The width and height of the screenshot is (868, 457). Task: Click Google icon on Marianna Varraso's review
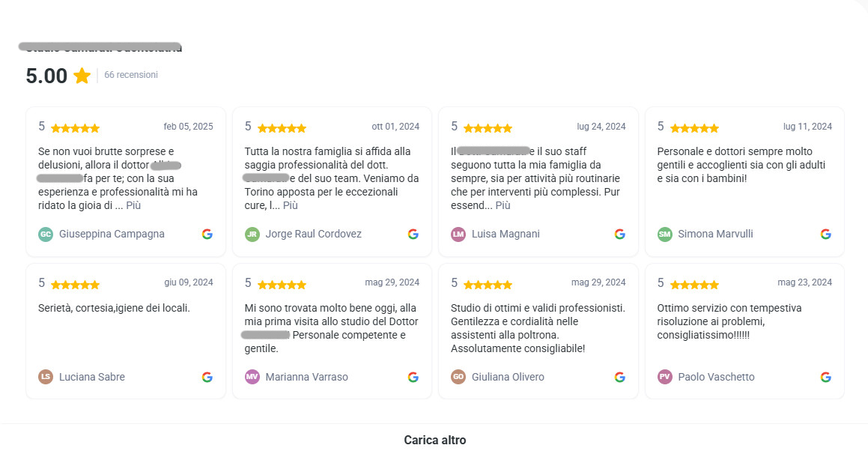click(x=413, y=377)
